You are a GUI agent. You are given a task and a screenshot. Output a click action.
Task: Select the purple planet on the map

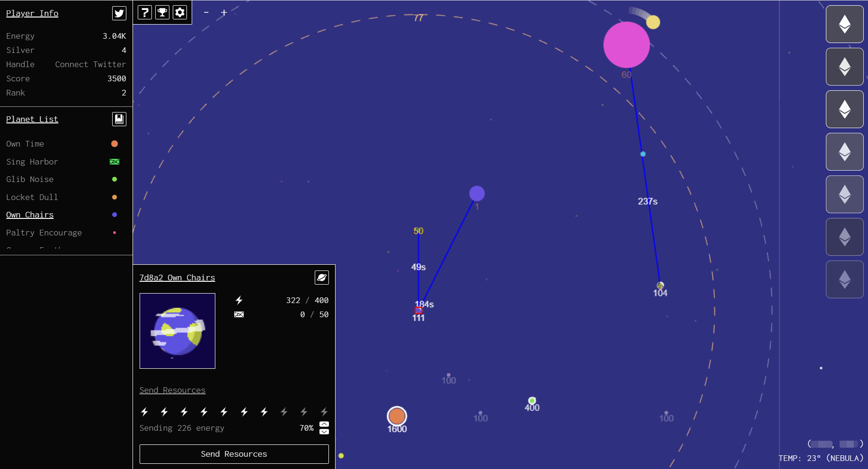[x=477, y=193]
